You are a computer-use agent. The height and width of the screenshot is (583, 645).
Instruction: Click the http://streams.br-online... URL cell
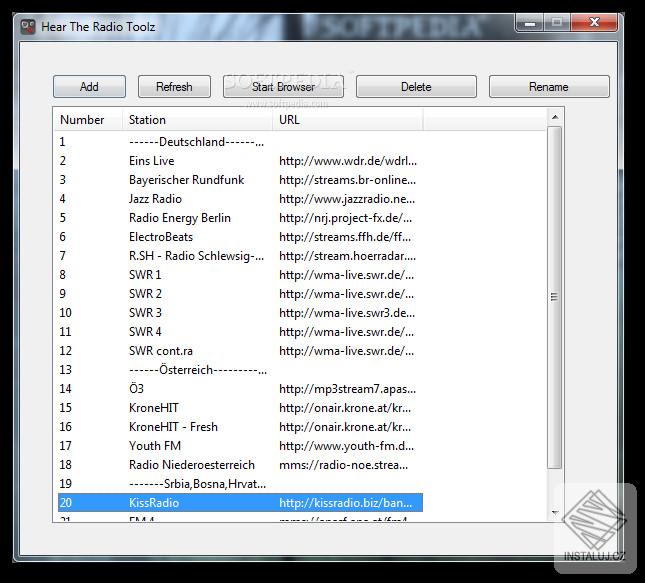coord(348,180)
